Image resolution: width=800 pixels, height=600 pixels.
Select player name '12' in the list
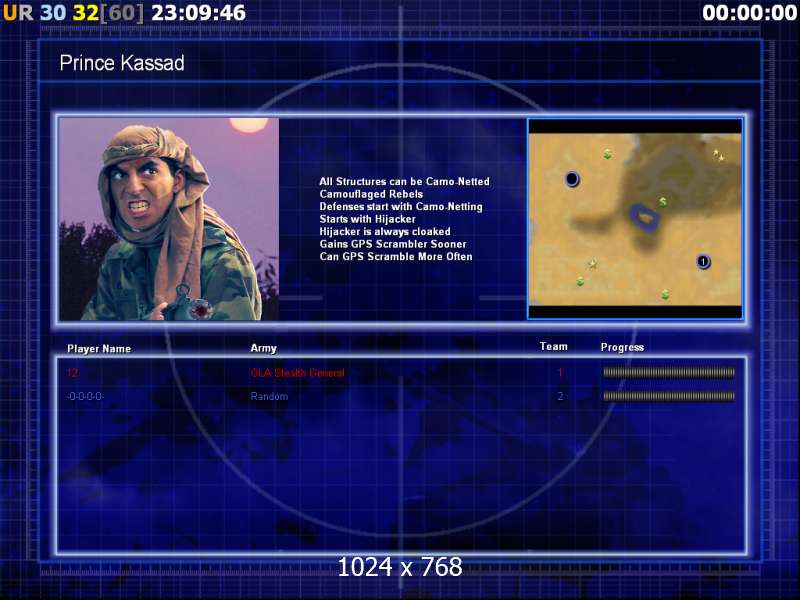[72, 372]
